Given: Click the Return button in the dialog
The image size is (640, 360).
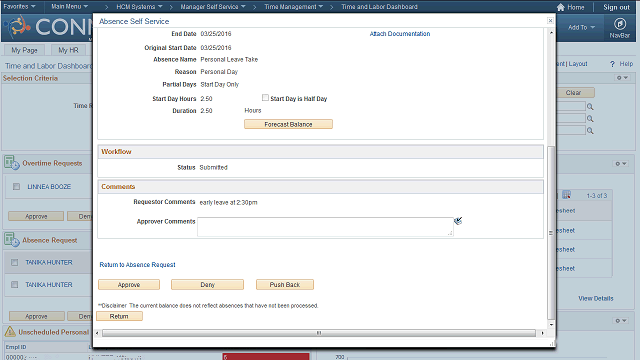Looking at the screenshot, I should point(119,316).
